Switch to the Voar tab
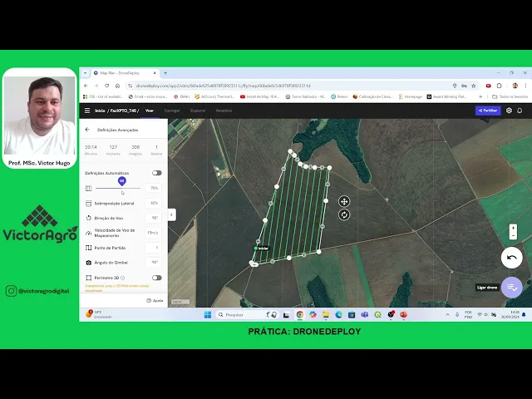The image size is (532, 399). (150, 111)
